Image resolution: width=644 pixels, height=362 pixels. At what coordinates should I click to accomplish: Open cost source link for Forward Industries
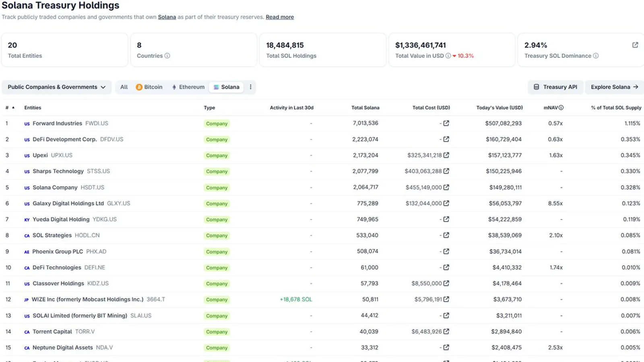tap(446, 123)
